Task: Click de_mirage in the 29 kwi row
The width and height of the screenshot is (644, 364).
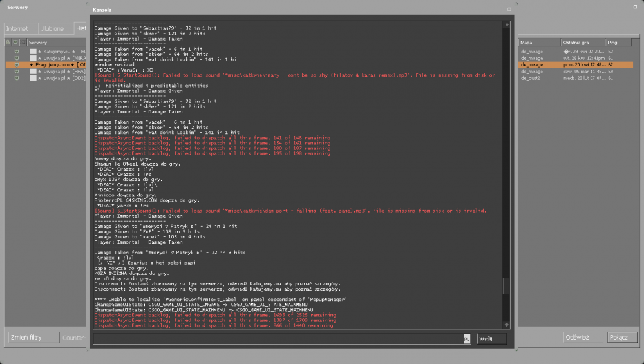Action: [x=532, y=52]
